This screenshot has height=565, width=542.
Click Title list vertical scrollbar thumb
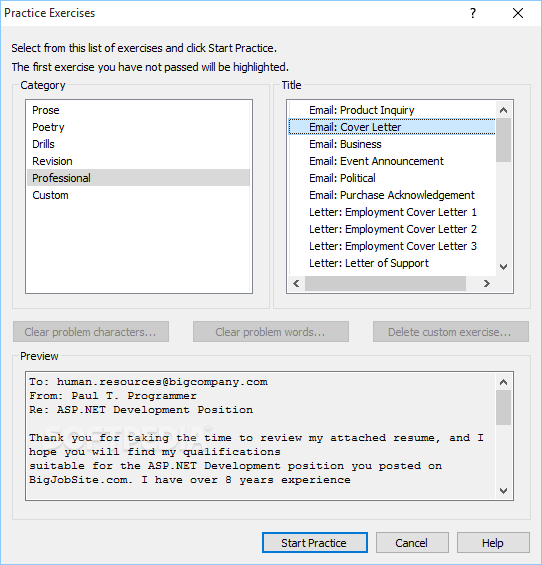(503, 140)
